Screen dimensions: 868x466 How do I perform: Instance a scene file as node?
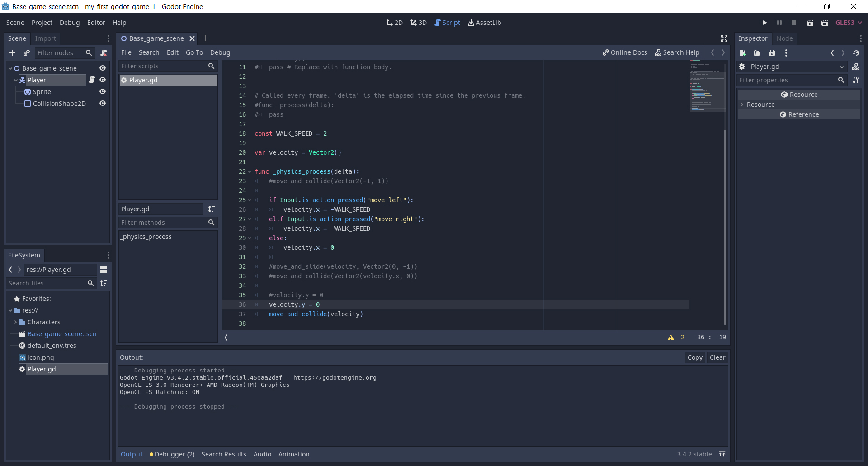(x=27, y=53)
